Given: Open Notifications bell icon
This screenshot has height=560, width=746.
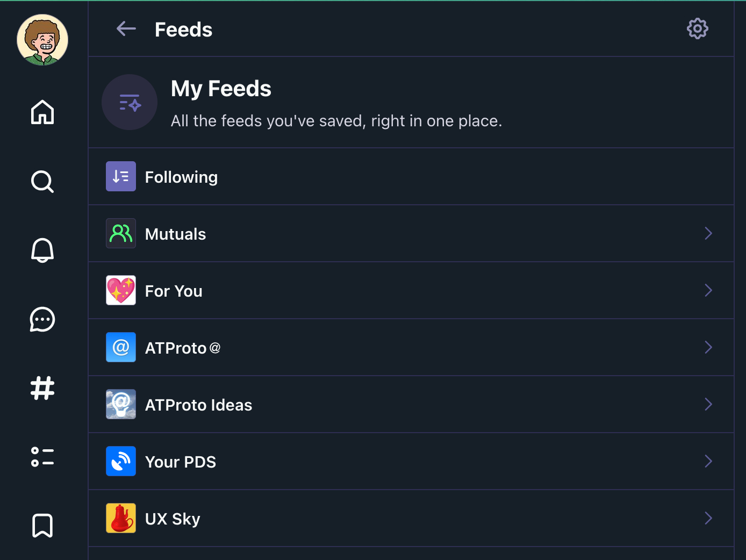Looking at the screenshot, I should point(42,250).
